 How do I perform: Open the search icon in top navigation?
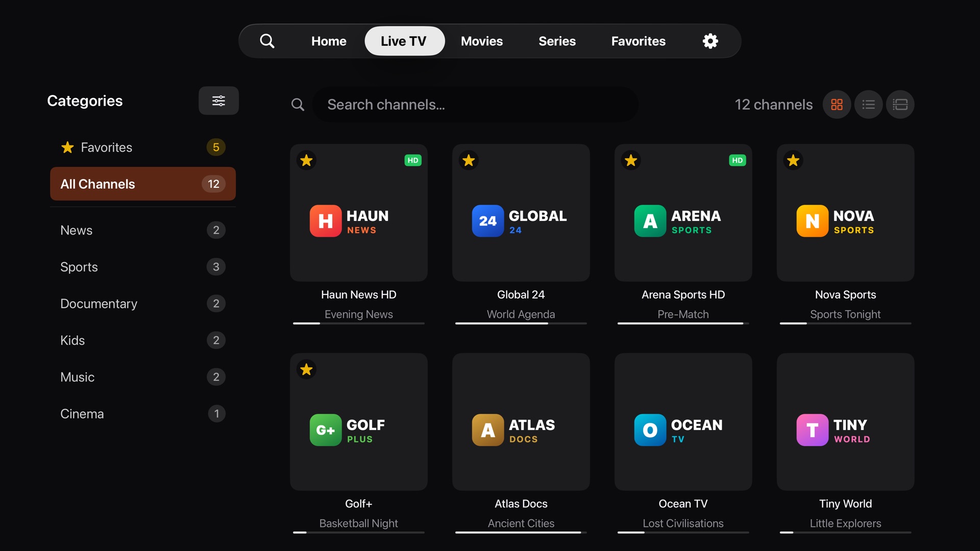[x=267, y=41]
